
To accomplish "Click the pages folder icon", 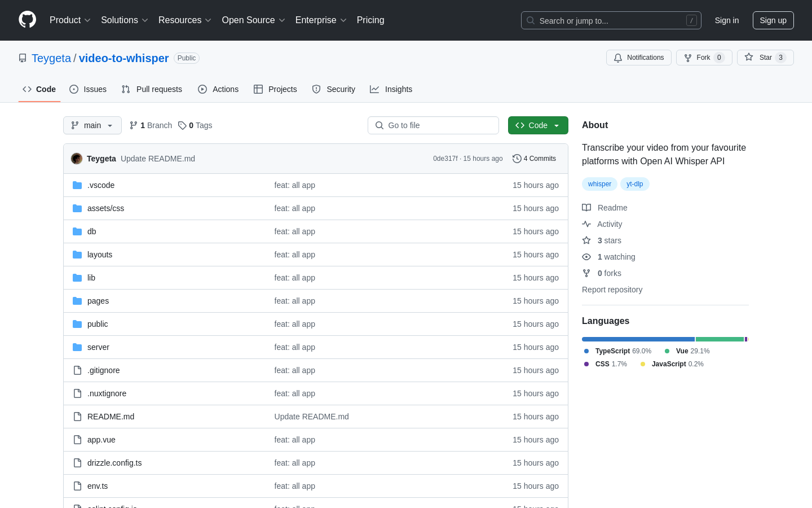I will 77,301.
